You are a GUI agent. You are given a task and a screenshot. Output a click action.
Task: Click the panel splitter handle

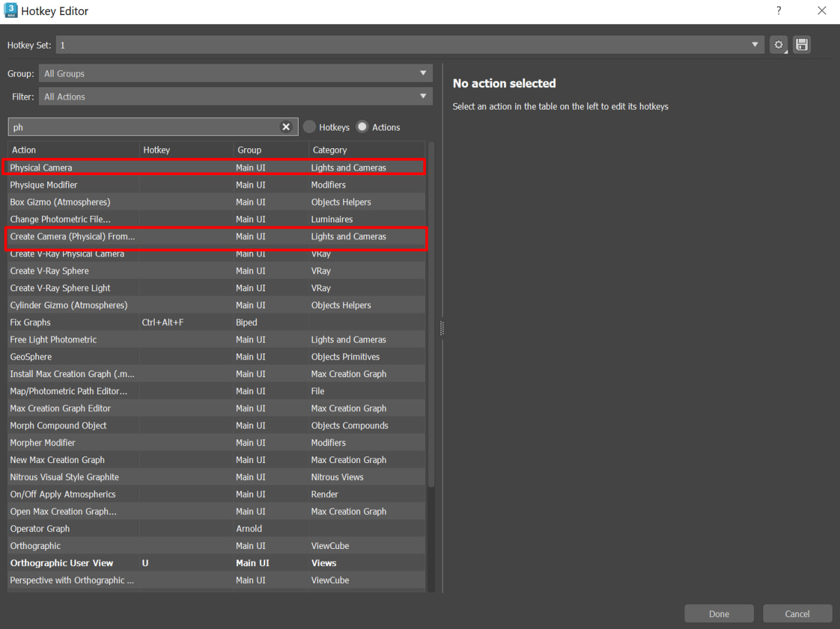pos(442,328)
